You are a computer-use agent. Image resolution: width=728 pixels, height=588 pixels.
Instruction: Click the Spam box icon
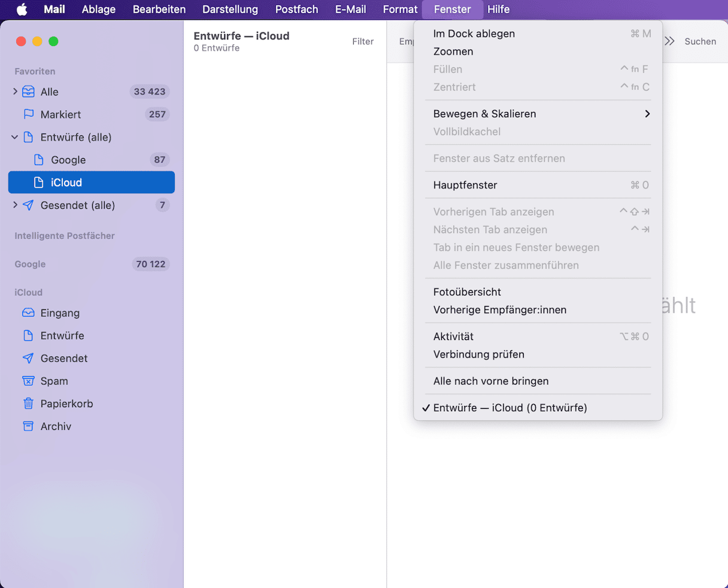28,381
